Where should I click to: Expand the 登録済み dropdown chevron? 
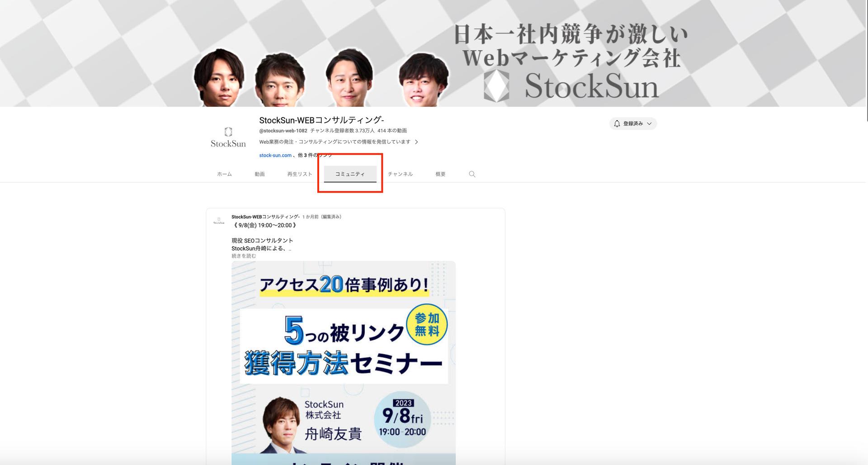point(650,123)
